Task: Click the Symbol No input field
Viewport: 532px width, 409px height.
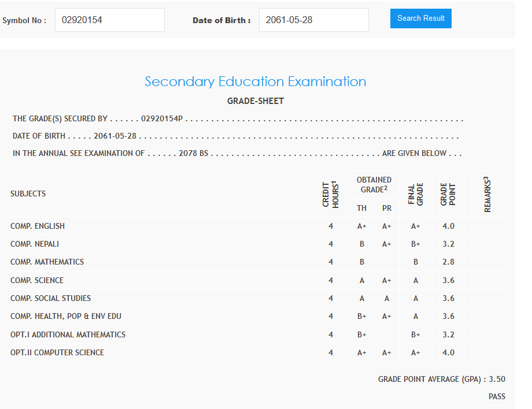Action: (x=109, y=20)
